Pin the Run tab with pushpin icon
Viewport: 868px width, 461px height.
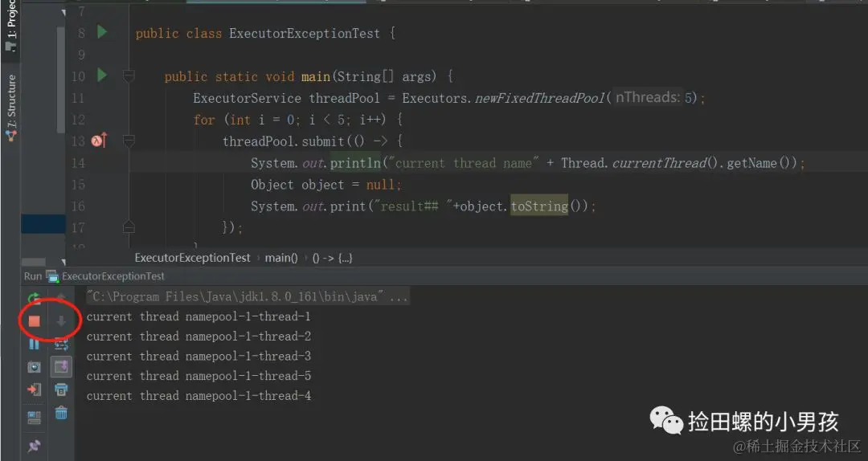(x=34, y=446)
